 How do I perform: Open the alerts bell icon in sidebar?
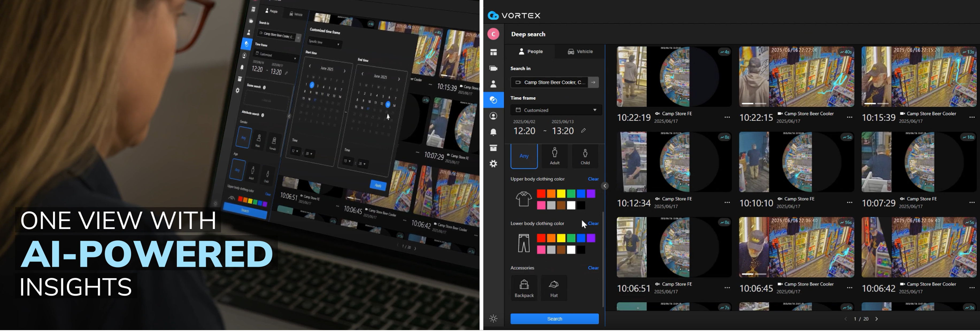tap(493, 132)
